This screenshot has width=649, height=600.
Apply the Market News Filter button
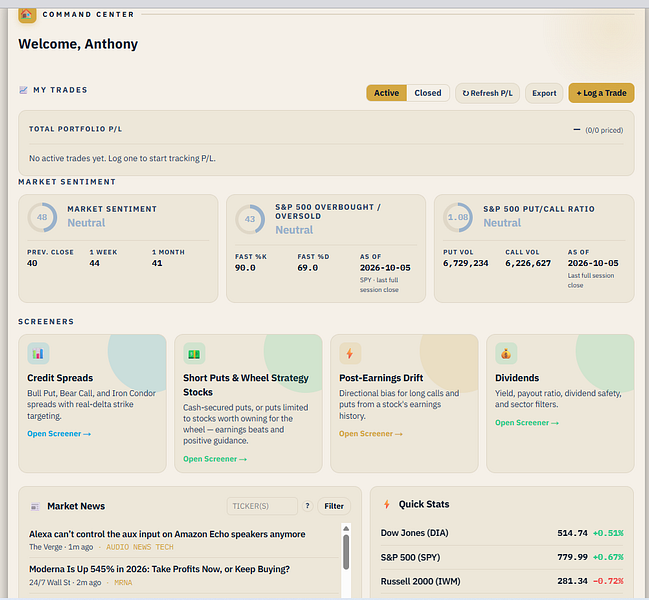tap(334, 506)
